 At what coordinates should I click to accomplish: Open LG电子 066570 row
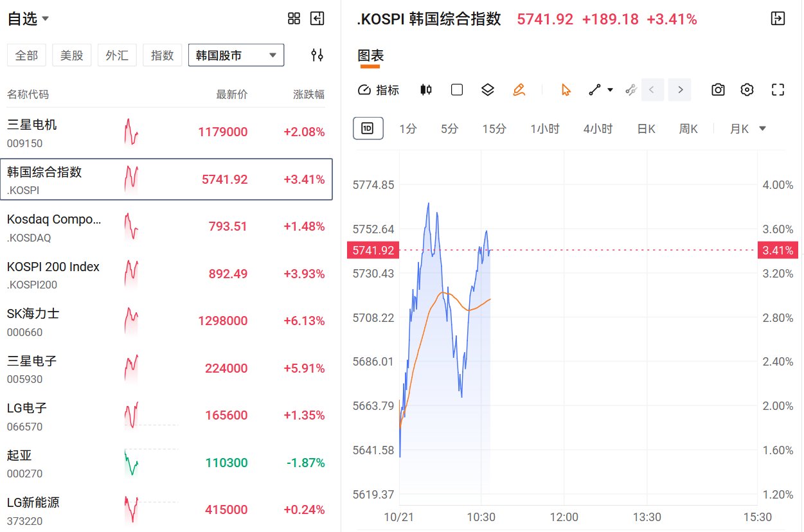pos(166,415)
